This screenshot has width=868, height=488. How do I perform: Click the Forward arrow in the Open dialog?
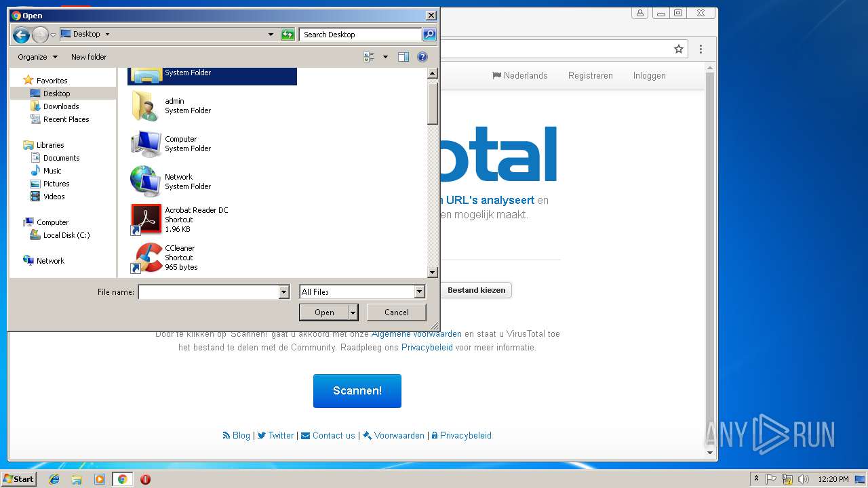point(40,35)
